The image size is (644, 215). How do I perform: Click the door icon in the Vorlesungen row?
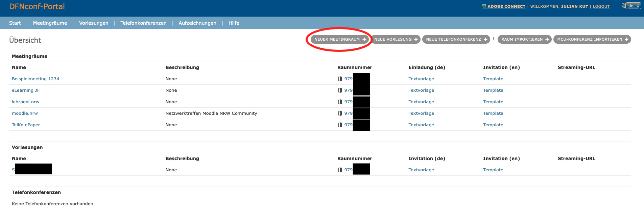click(x=340, y=170)
